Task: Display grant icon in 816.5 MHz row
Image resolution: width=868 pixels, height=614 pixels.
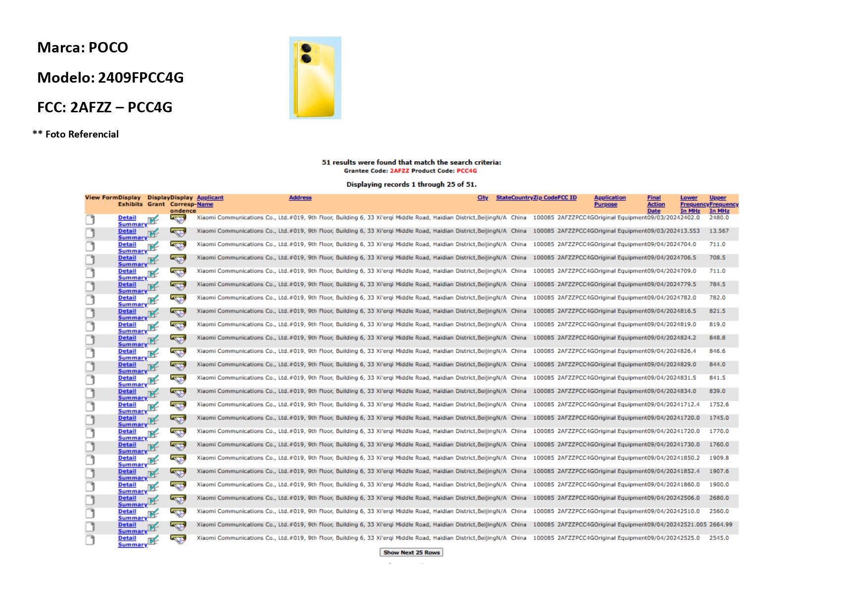Action: tap(153, 313)
